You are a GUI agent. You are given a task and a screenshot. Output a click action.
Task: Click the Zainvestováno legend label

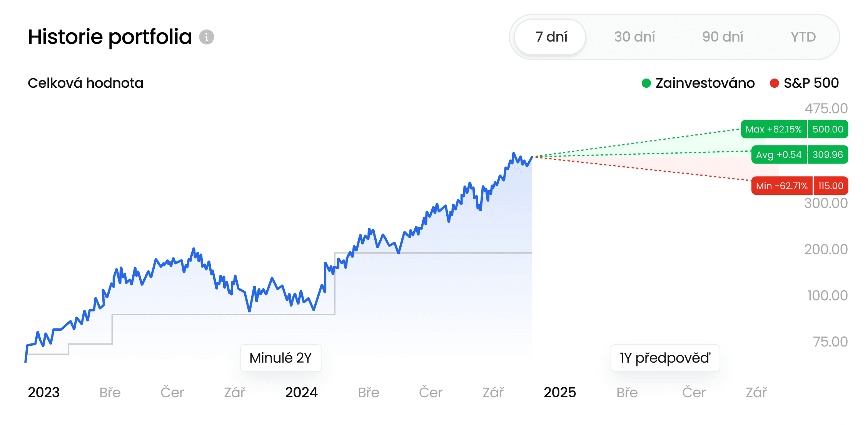[x=705, y=83]
